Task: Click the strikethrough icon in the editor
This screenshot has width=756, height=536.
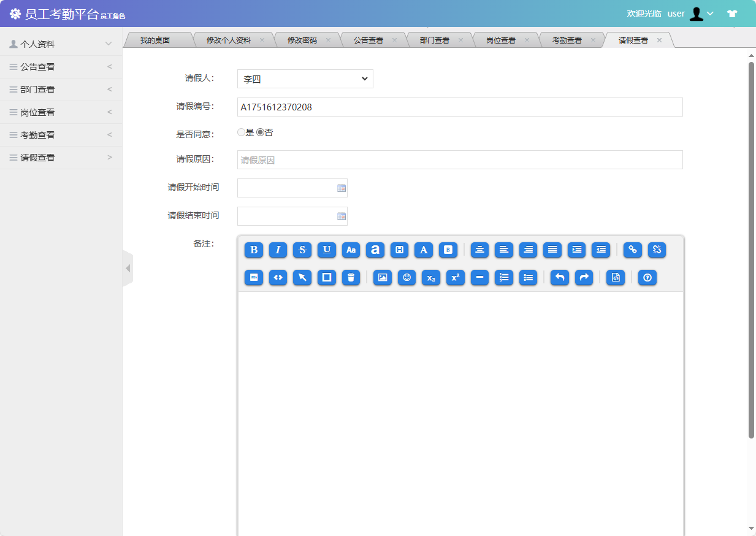Action: [x=302, y=250]
